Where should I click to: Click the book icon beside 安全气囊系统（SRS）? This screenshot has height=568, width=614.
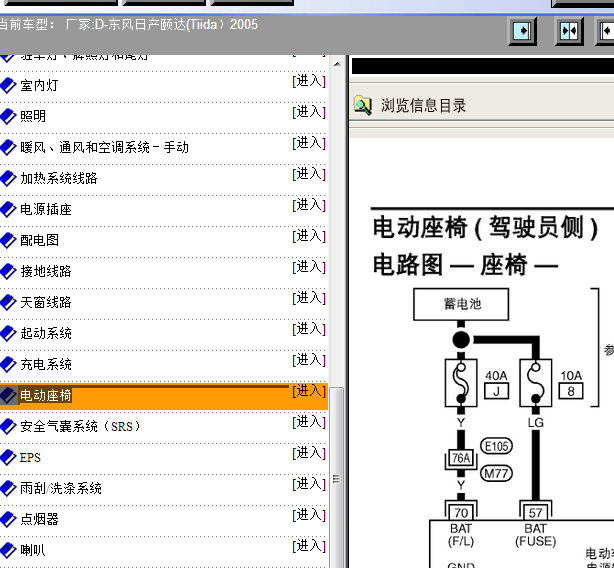point(8,426)
